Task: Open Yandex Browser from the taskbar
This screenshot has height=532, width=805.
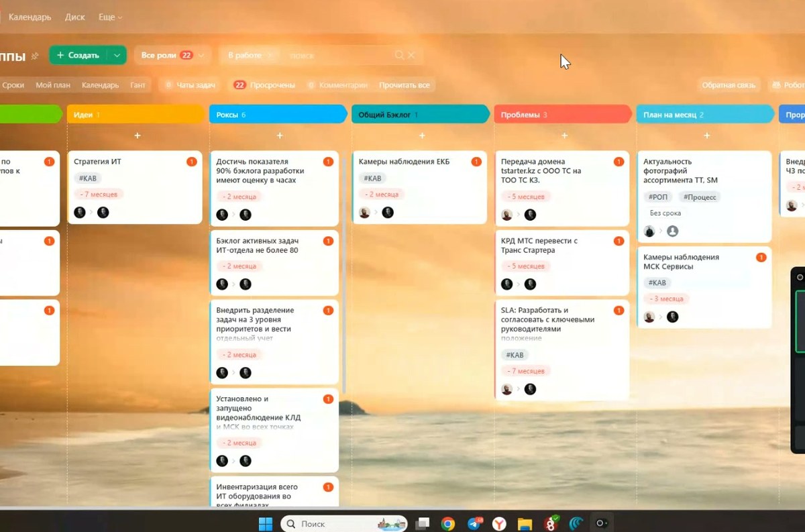Action: 499,523
